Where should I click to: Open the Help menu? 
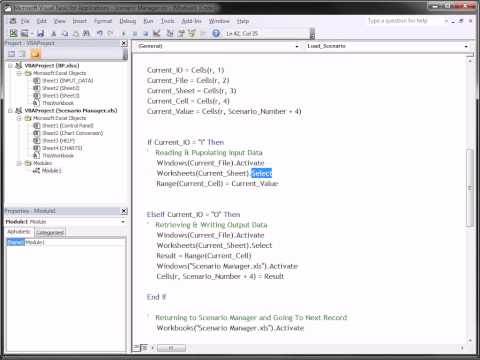click(243, 21)
